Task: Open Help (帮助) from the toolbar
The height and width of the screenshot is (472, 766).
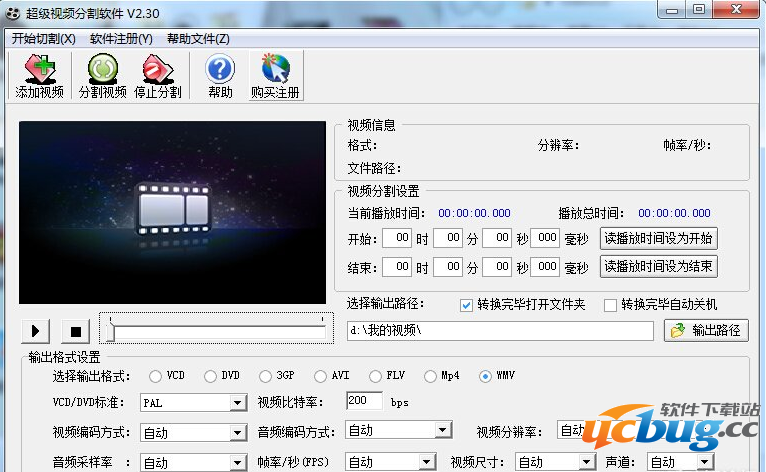Action: 220,76
